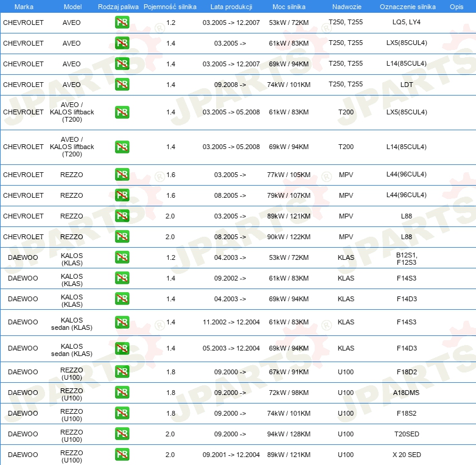Click the Pojemność silnika column header
The height and width of the screenshot is (465, 476).
(170, 7)
